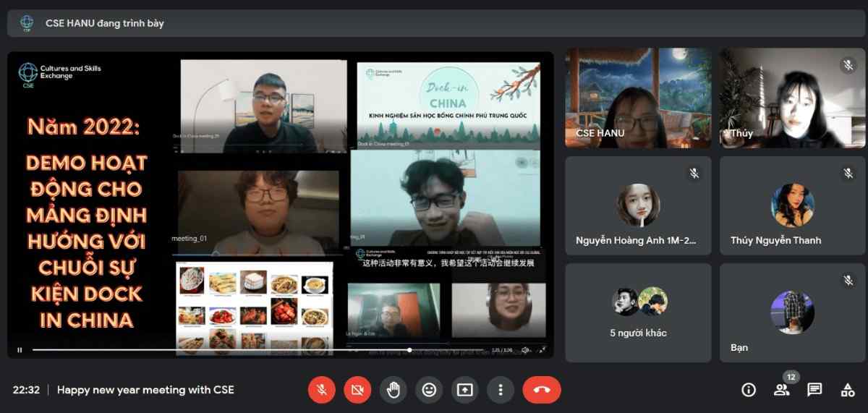
Task: Click muted mic icon on Nguyễn Hoàng Anh tile
Action: click(694, 173)
